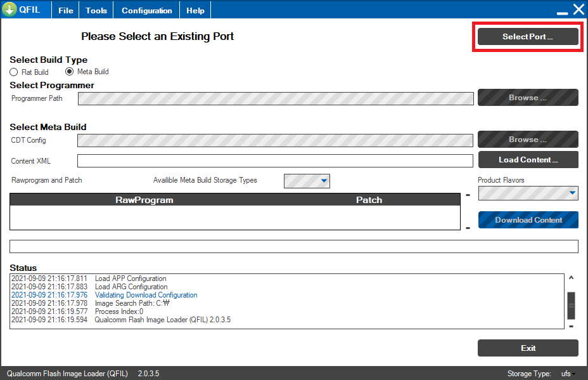Click the Status log scroll up arrow
The image size is (588, 380).
tap(571, 278)
